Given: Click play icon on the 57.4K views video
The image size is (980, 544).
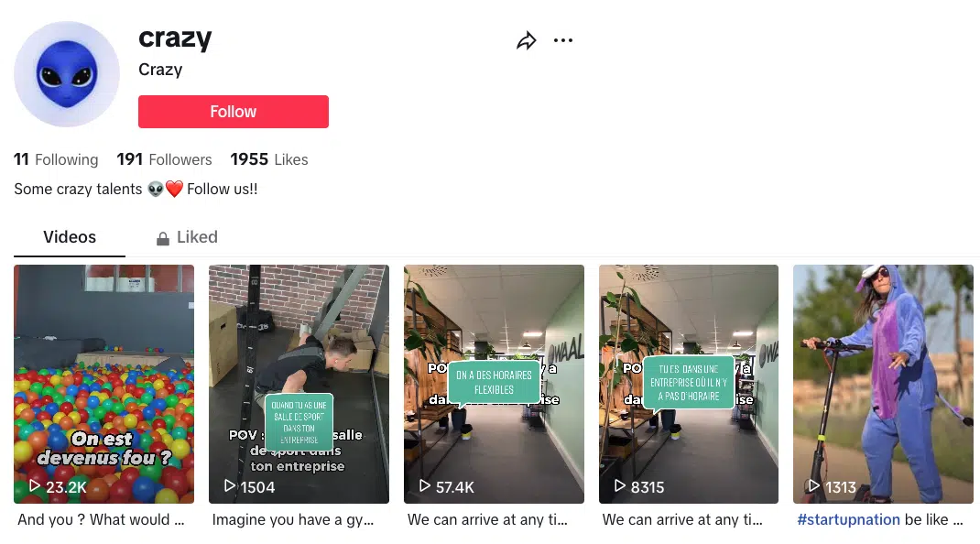Looking at the screenshot, I should (x=424, y=485).
